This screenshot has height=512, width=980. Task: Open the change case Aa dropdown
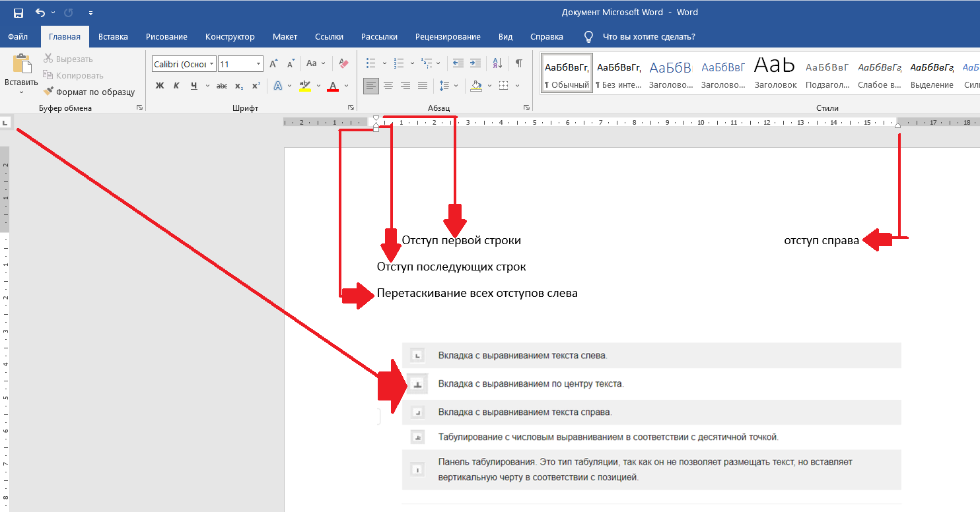click(316, 64)
